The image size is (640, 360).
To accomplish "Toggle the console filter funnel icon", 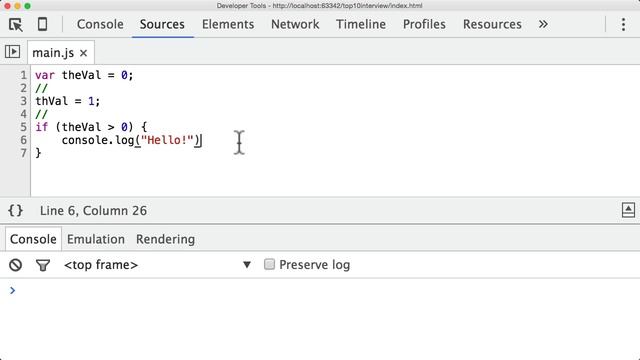I will (43, 265).
